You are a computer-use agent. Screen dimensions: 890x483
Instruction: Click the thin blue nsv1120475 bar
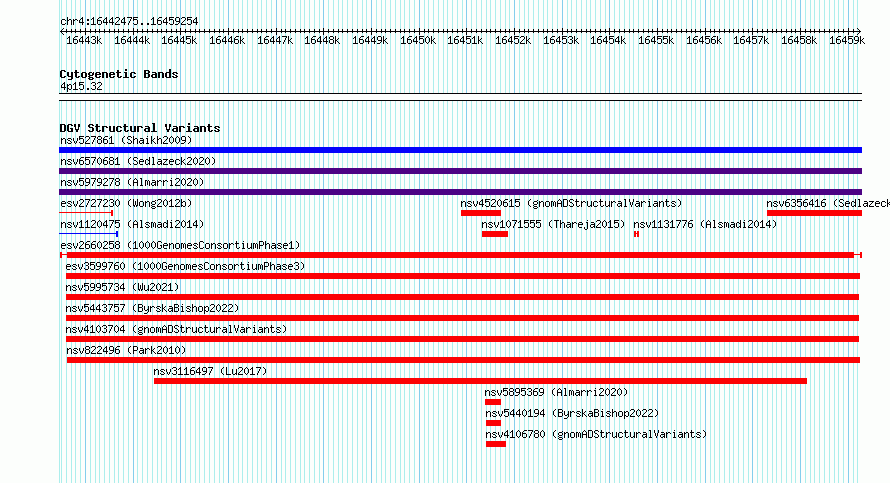(89, 234)
